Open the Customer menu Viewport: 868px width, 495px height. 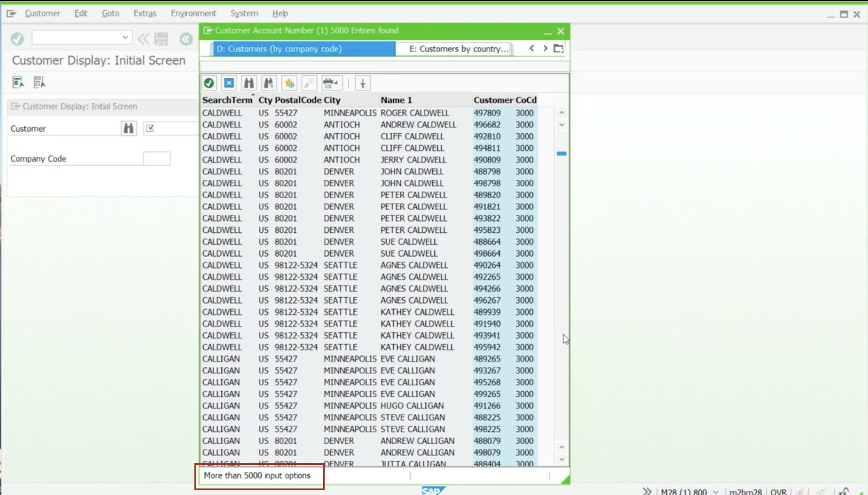point(43,13)
